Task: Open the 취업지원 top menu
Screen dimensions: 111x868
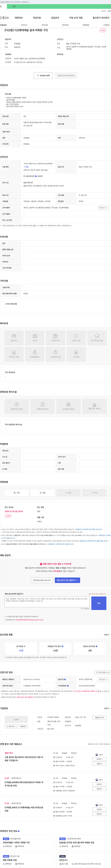Action: pos(37,18)
